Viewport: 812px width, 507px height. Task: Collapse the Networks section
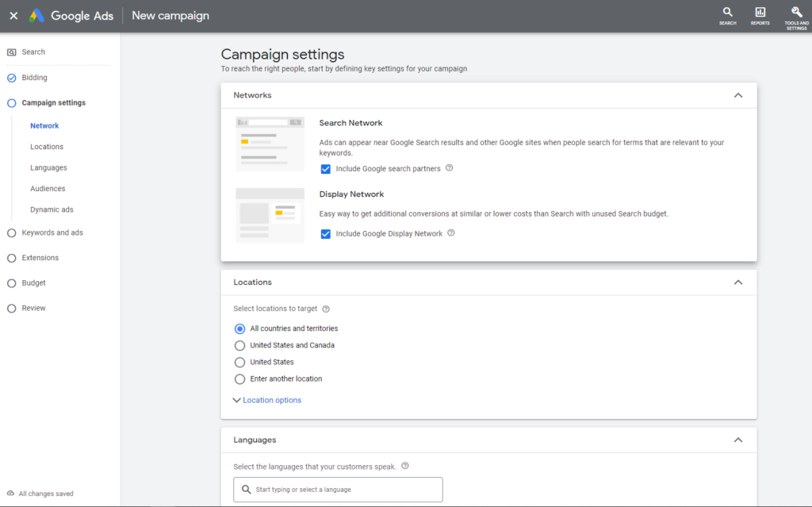[x=737, y=95]
